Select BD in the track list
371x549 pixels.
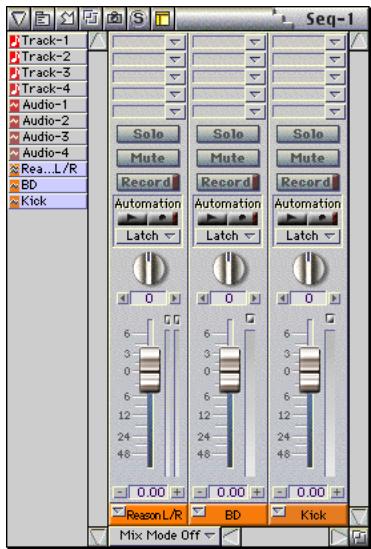pos(48,185)
